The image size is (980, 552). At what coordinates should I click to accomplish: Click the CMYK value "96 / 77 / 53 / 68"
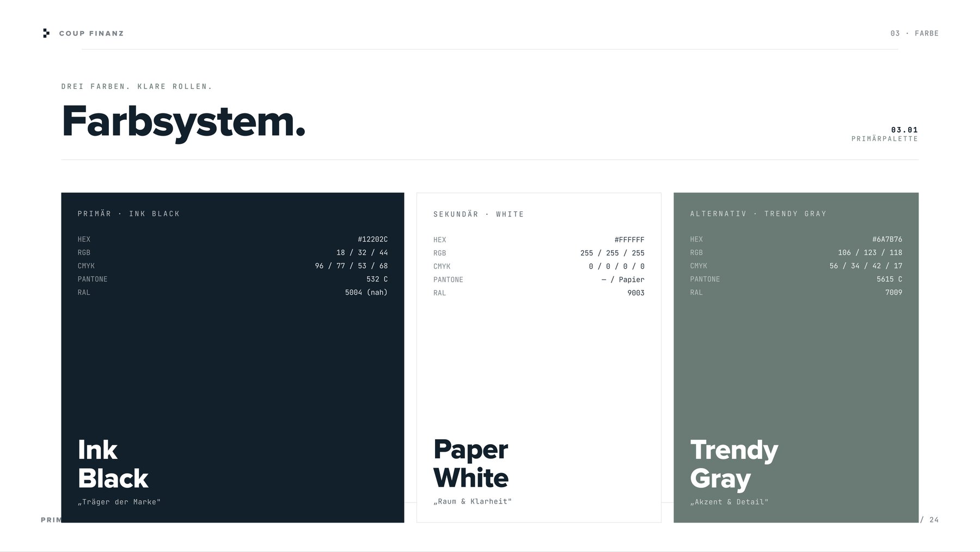tap(351, 266)
